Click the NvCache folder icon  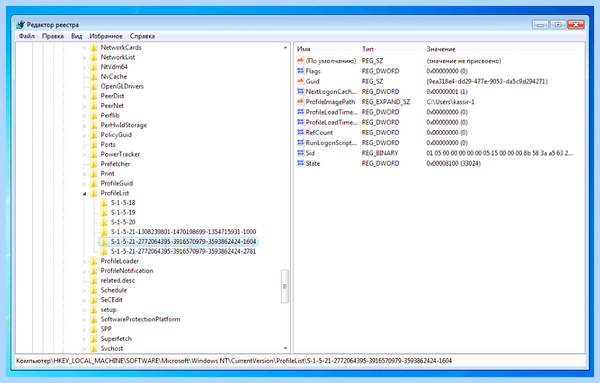[x=93, y=77]
